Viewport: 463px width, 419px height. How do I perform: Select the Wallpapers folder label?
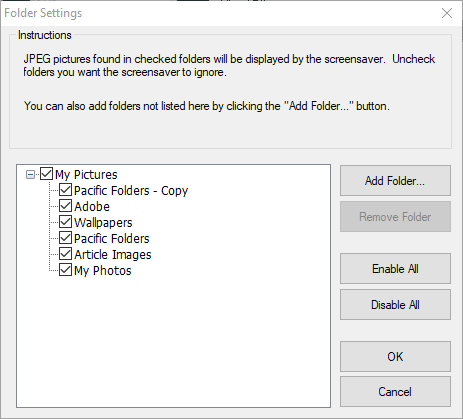coord(103,223)
